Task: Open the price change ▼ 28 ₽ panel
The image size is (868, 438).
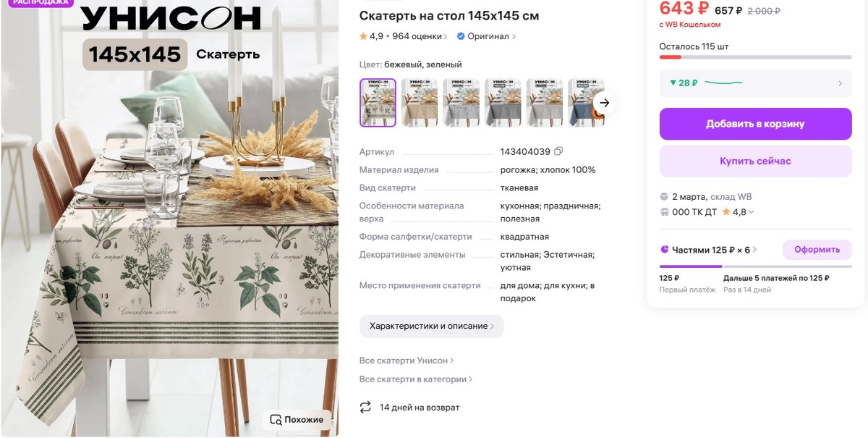Action: click(755, 83)
